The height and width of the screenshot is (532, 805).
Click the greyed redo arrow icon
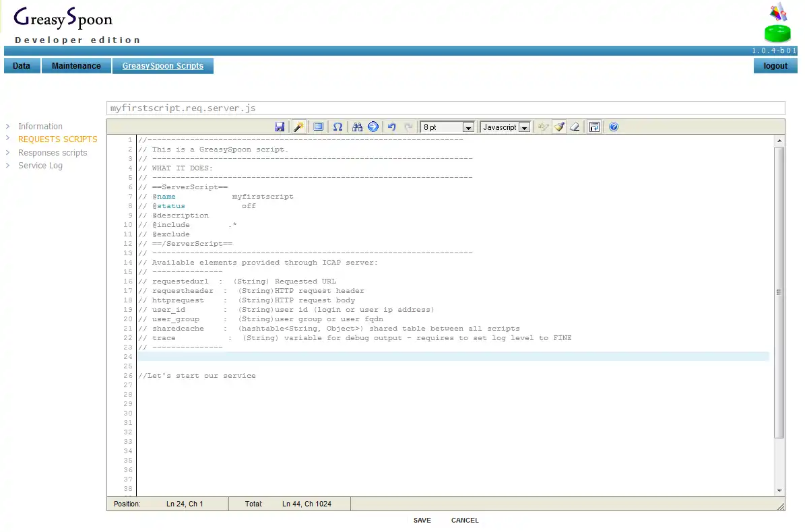tap(409, 127)
